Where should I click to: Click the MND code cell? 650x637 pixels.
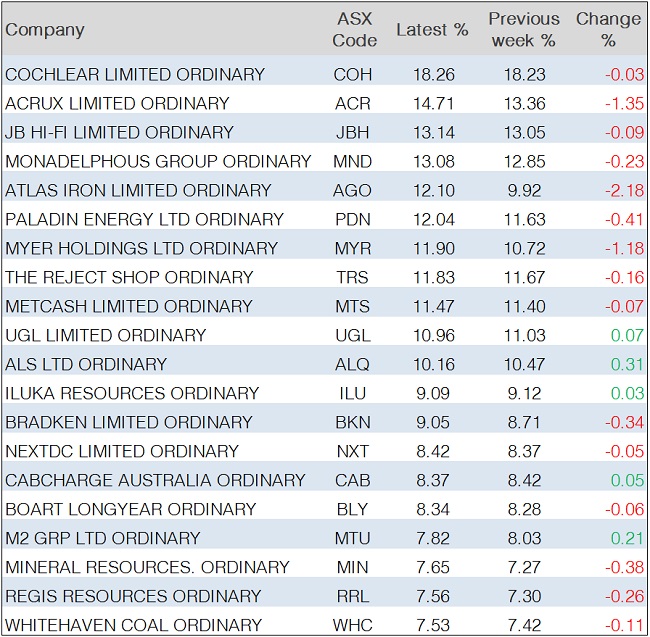pyautogui.click(x=352, y=161)
